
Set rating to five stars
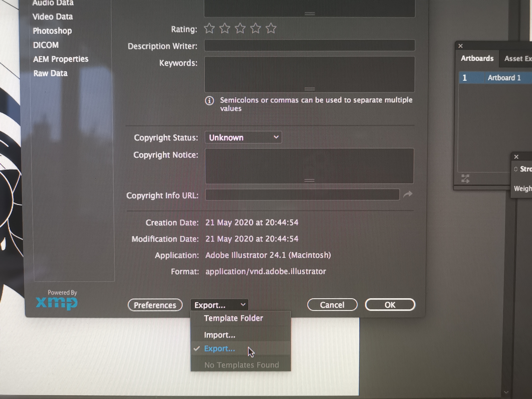(x=271, y=28)
